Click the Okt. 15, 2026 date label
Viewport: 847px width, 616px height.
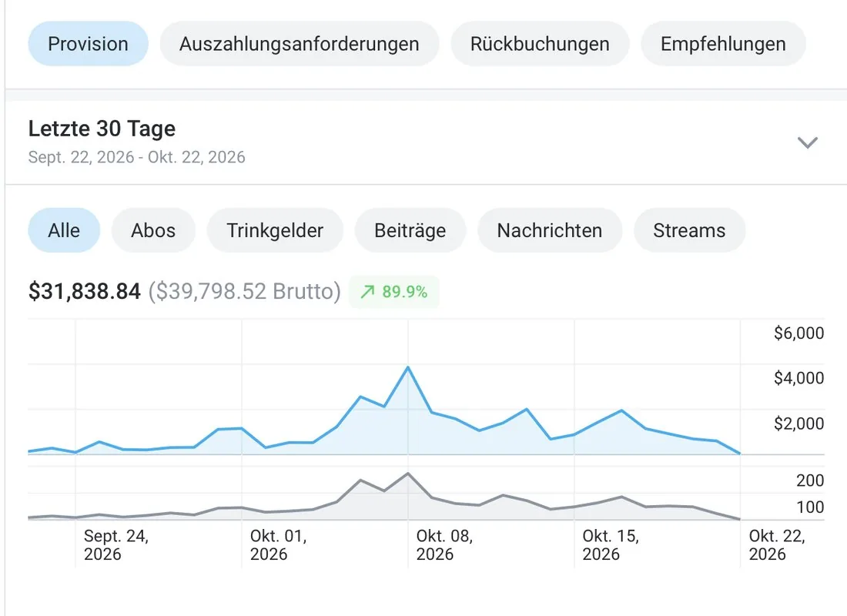pos(611,544)
